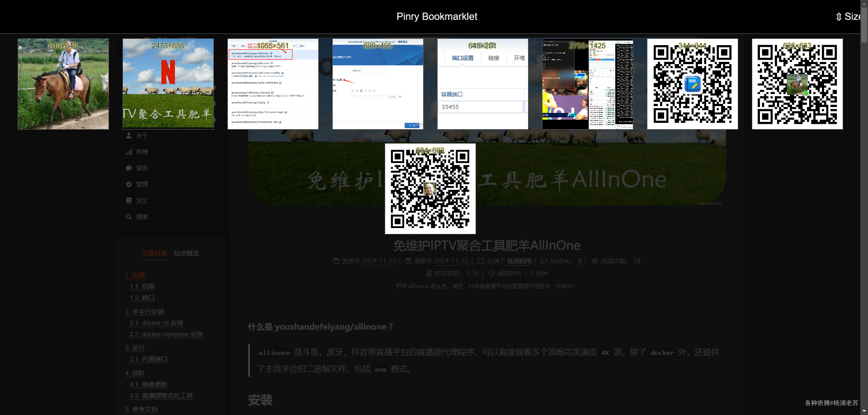The image size is (868, 415).
Task: Select the 640×640 horse rider image
Action: [x=63, y=84]
